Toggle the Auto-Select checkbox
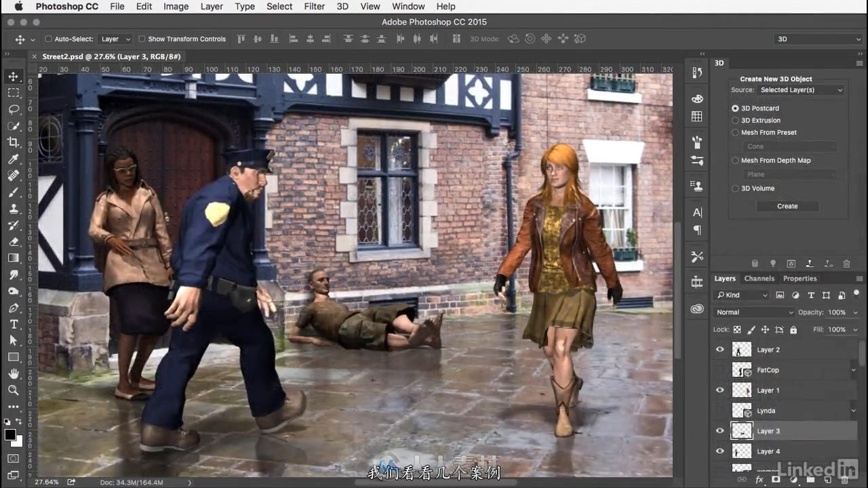The width and height of the screenshot is (868, 488). click(x=48, y=39)
